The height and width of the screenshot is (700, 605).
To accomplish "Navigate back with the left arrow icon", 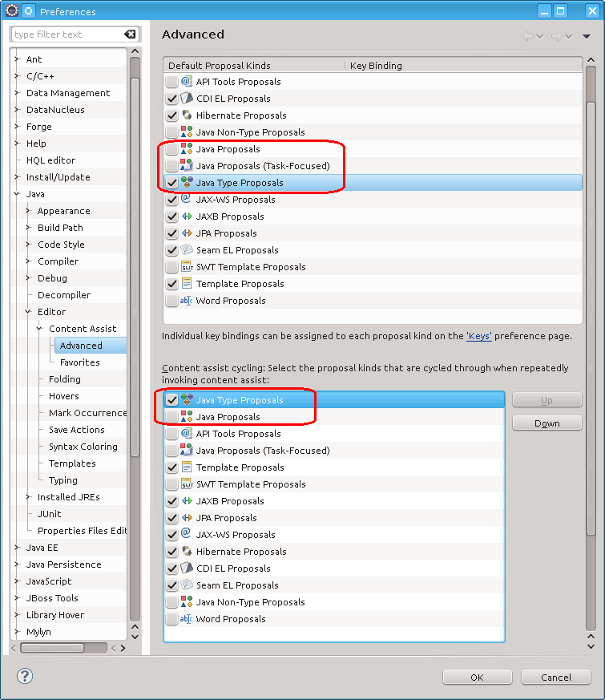I will click(x=528, y=36).
